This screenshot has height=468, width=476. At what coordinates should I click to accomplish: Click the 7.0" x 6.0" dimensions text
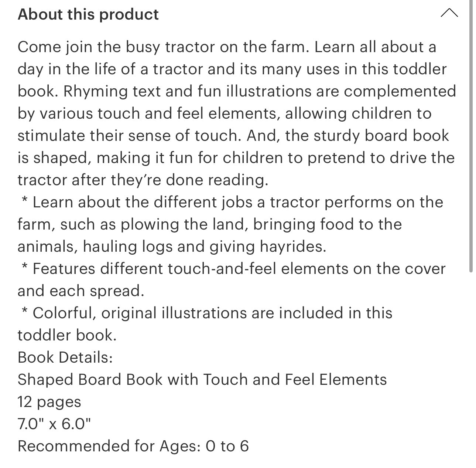pyautogui.click(x=54, y=424)
